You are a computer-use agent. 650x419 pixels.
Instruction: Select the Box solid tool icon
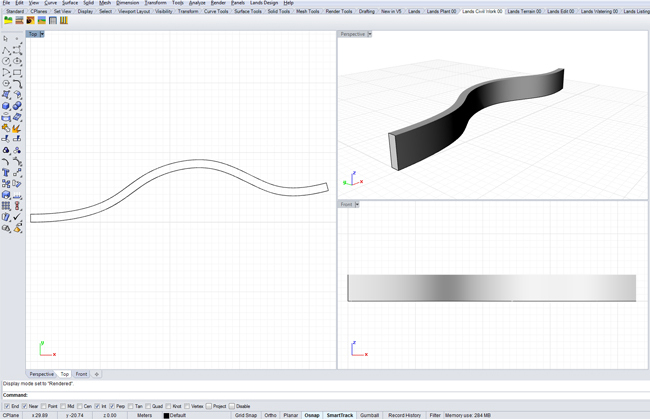6,106
